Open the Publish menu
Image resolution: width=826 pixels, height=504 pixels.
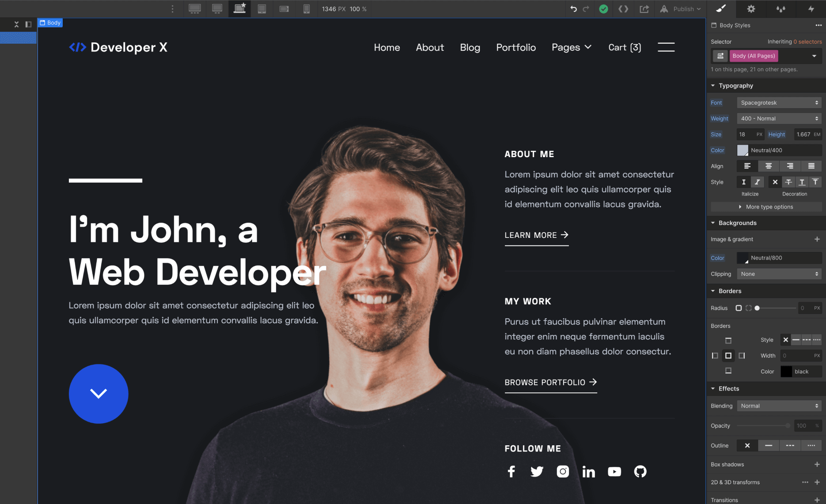click(x=682, y=8)
